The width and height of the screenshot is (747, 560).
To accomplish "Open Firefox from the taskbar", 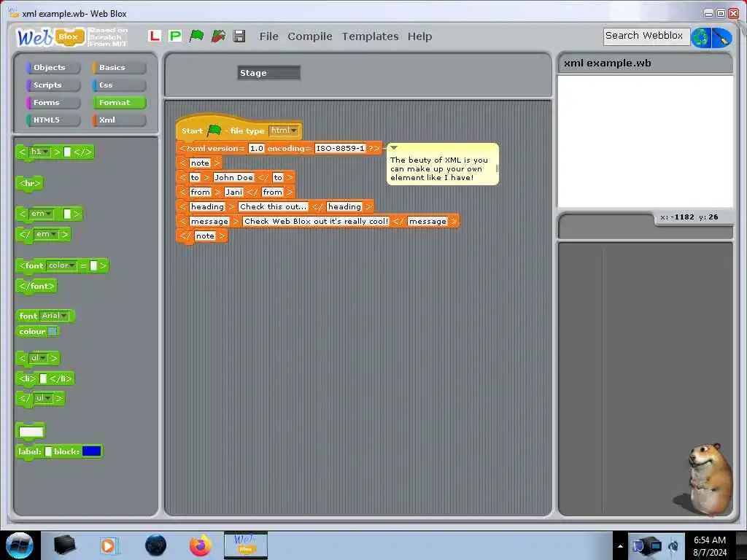I will click(200, 545).
